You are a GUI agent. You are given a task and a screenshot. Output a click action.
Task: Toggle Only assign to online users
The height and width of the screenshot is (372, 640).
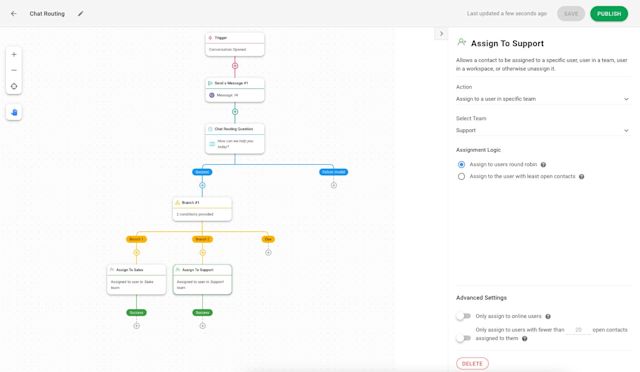(463, 316)
